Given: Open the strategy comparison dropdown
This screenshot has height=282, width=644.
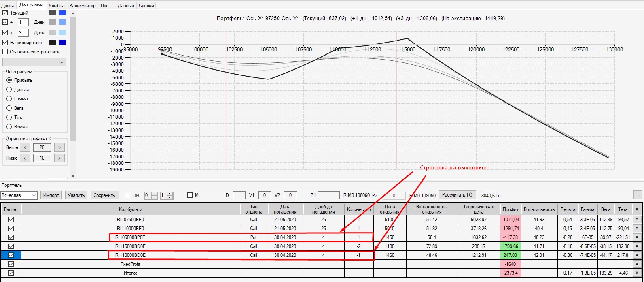Looking at the screenshot, I should point(34,62).
